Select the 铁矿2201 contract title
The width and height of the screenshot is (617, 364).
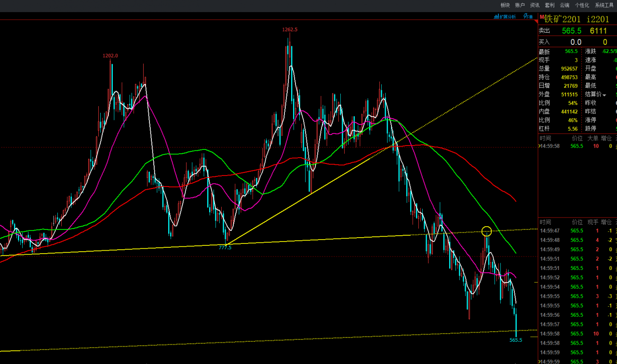coord(563,19)
